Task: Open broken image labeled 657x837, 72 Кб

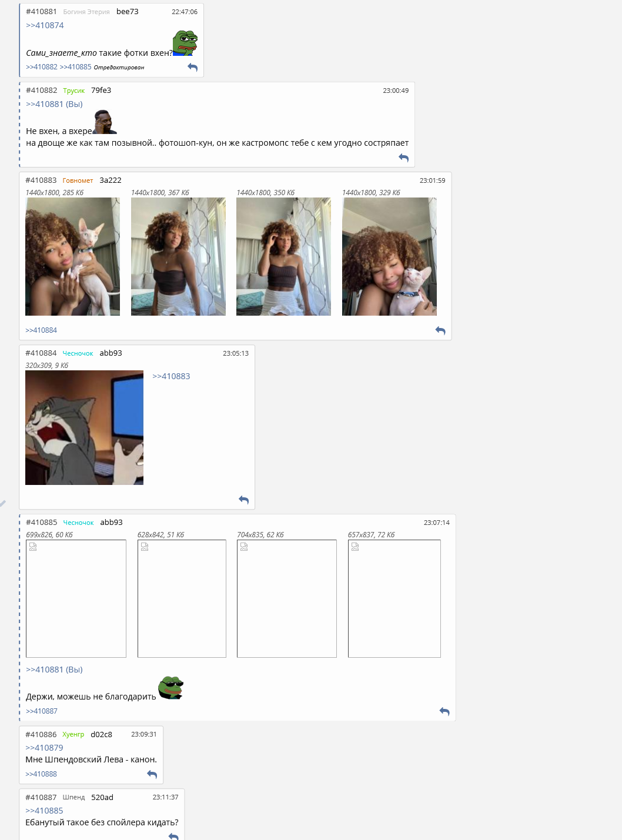Action: (x=394, y=598)
